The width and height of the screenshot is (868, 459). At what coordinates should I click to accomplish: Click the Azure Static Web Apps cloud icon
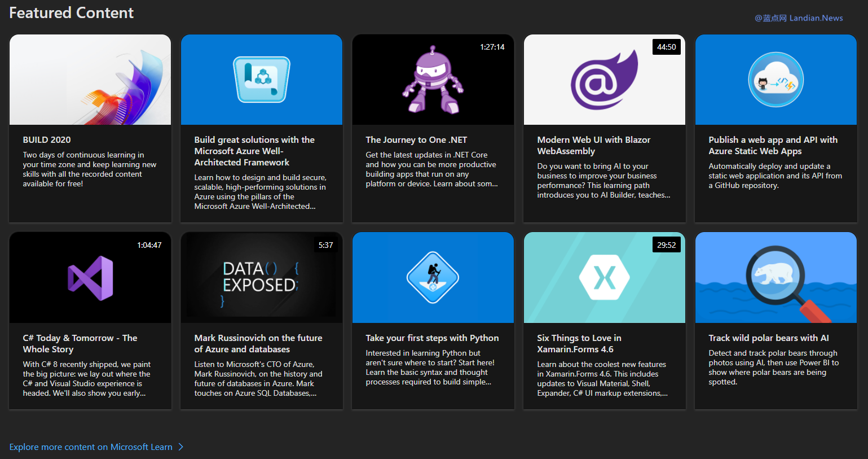pyautogui.click(x=776, y=80)
